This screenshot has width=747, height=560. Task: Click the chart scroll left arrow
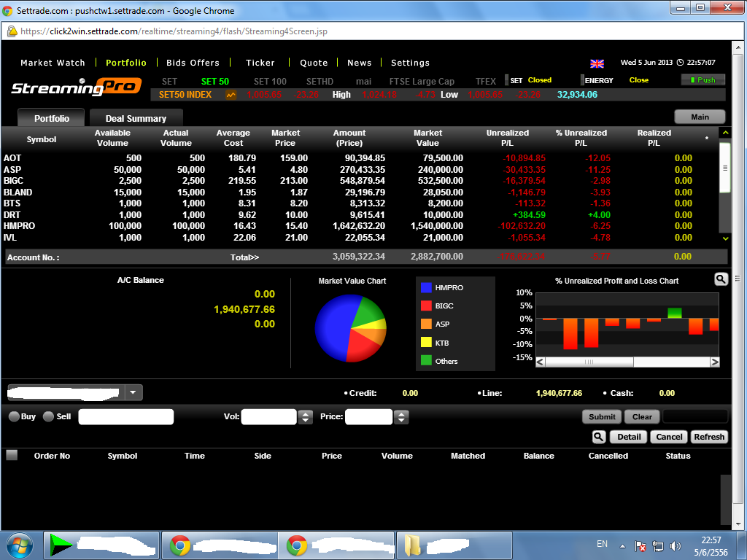coord(541,362)
